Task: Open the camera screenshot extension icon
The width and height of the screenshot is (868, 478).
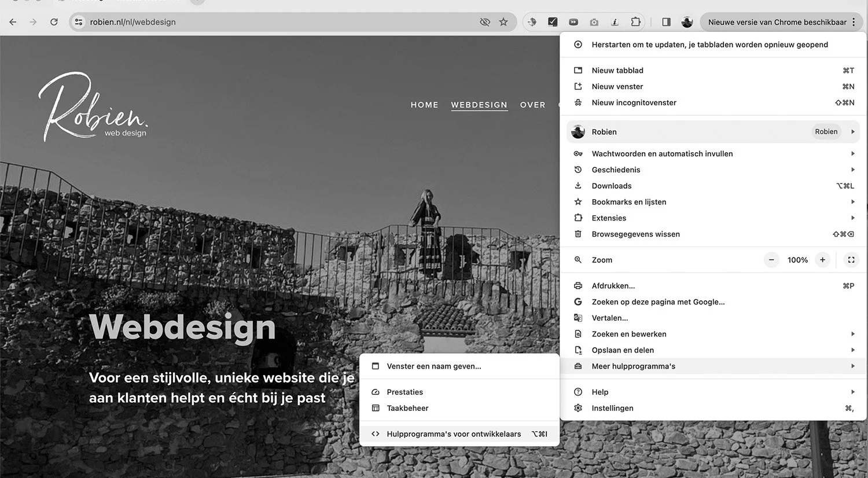Action: 594,21
